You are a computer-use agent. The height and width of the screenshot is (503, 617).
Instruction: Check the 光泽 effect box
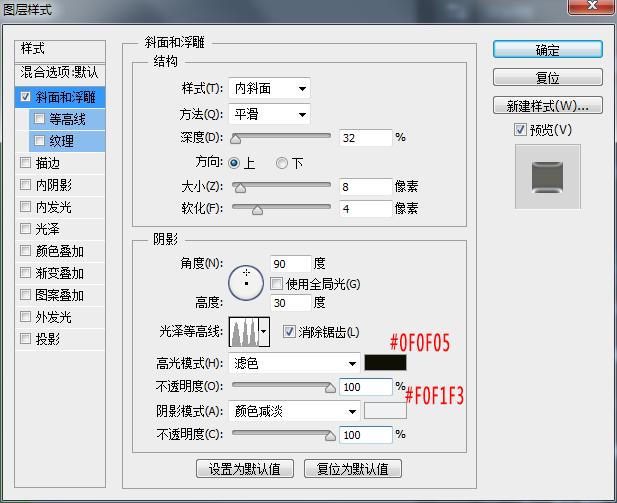(x=25, y=229)
